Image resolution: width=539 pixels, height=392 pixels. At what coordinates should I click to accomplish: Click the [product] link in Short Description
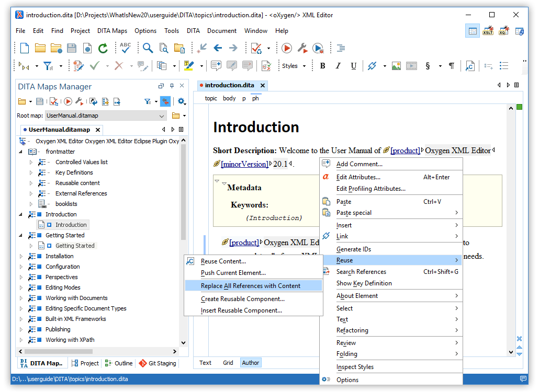[405, 151]
